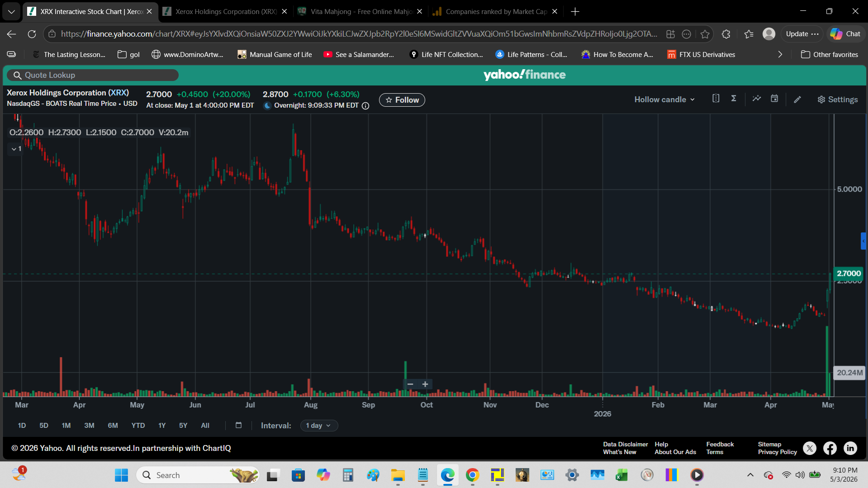Expand the Hollow candle chart type dropdown
868x488 pixels.
tap(664, 99)
